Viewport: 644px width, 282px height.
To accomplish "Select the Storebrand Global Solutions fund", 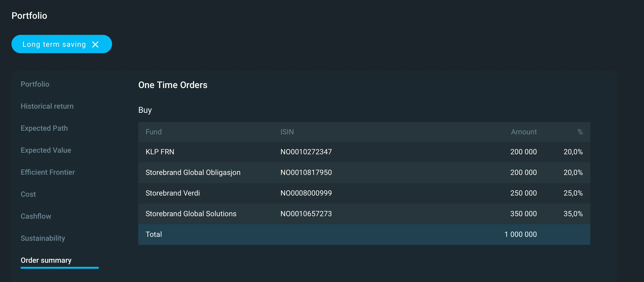I will coord(191,214).
